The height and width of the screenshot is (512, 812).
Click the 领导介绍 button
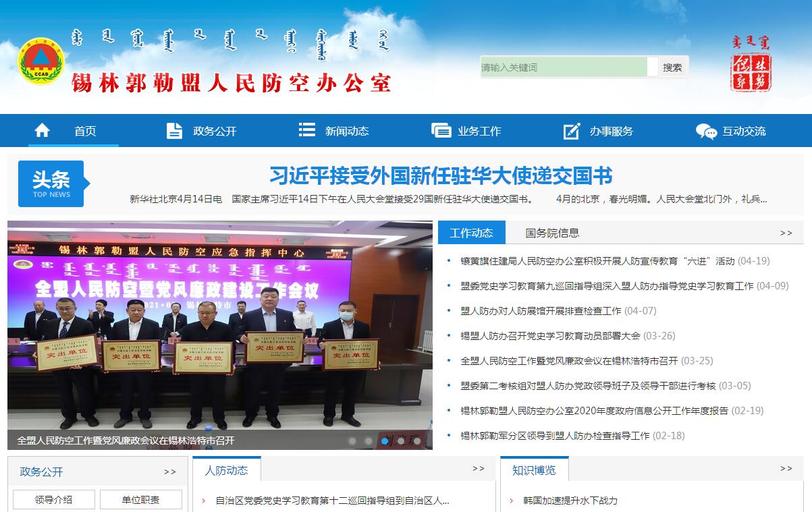pyautogui.click(x=53, y=500)
